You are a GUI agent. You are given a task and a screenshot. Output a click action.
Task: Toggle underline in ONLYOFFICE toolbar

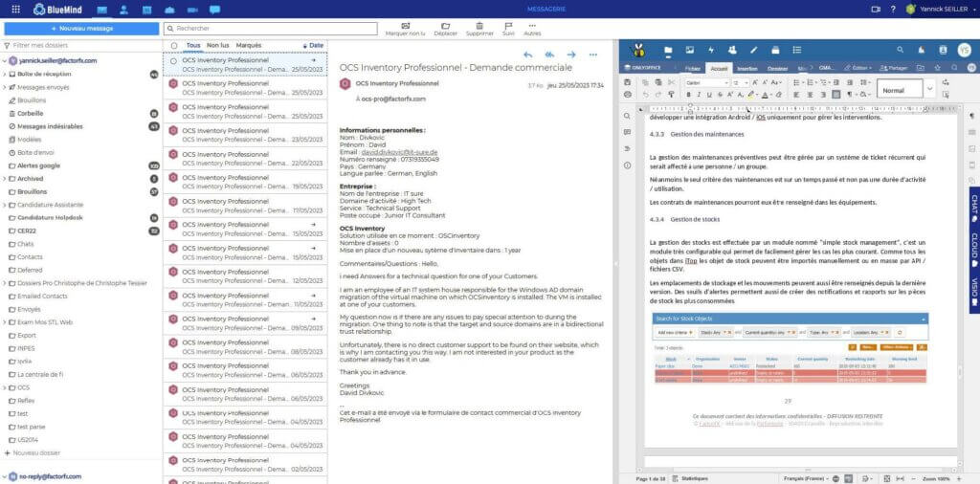point(709,95)
